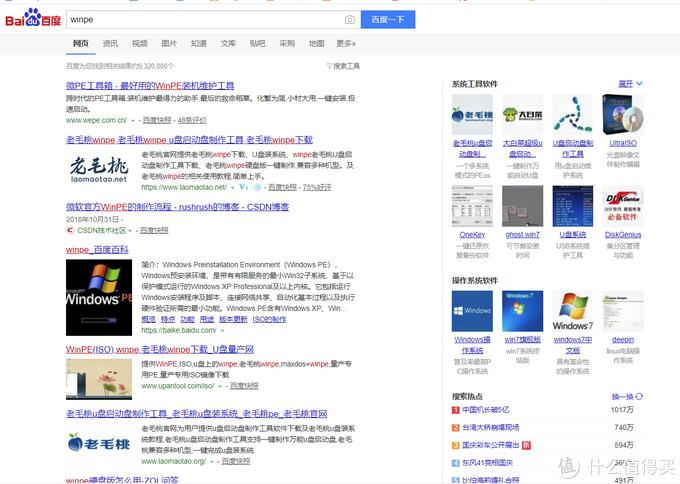
Task: Click the DiskGenius software icon
Action: [x=623, y=206]
